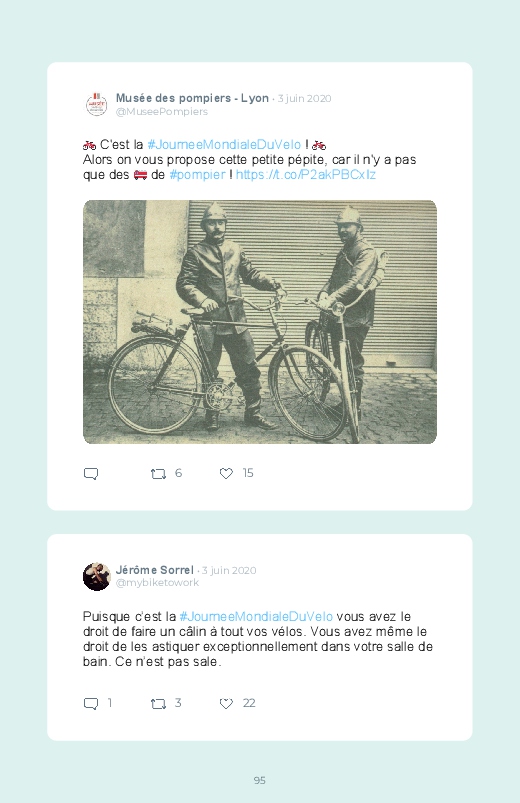Image resolution: width=520 pixels, height=803 pixels.
Task: Open Jérôme Sorrel profile name
Action: coord(155,570)
